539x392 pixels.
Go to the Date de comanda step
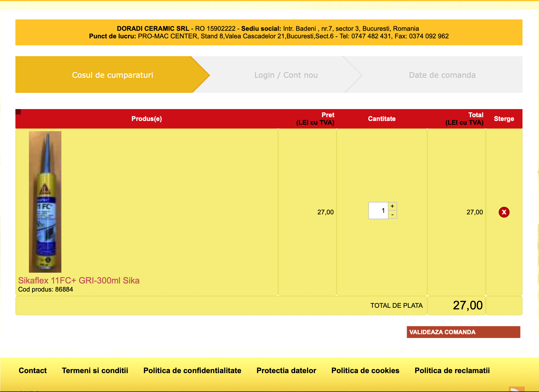click(x=442, y=75)
